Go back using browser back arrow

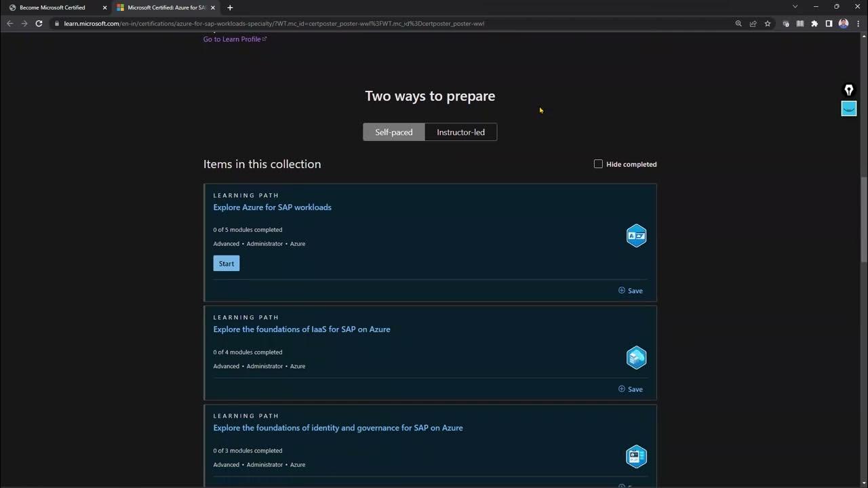(9, 23)
